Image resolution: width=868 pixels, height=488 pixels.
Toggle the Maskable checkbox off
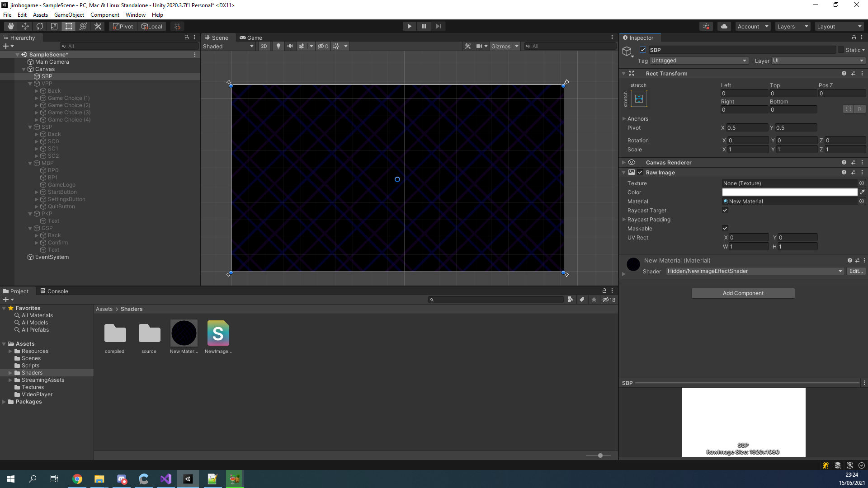tap(725, 228)
